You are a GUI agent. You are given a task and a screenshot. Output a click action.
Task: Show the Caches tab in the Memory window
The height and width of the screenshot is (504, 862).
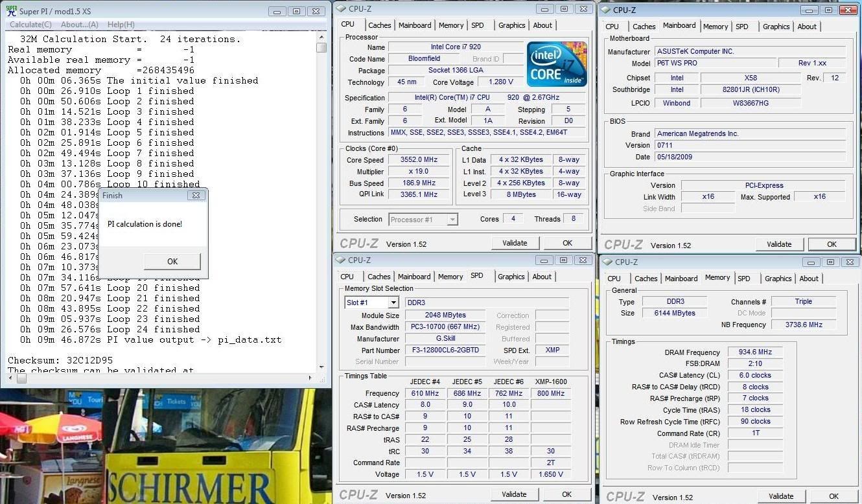[x=646, y=279]
